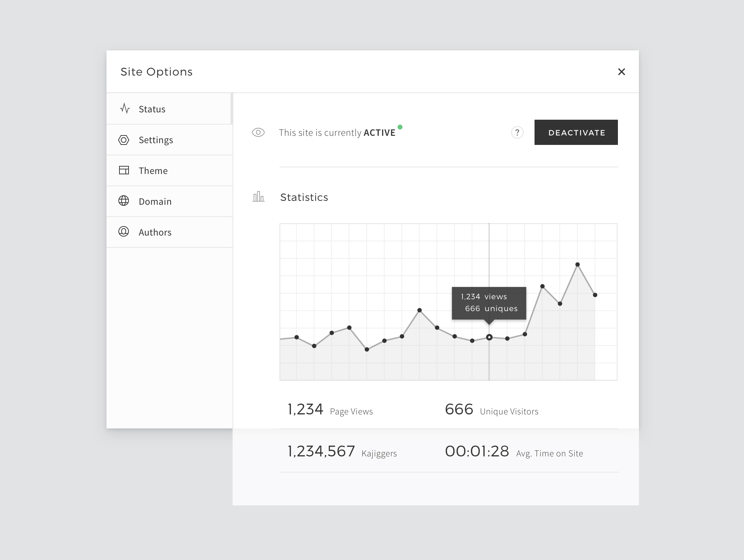744x560 pixels.
Task: Click the Settings hexagon nut icon
Action: (x=124, y=140)
